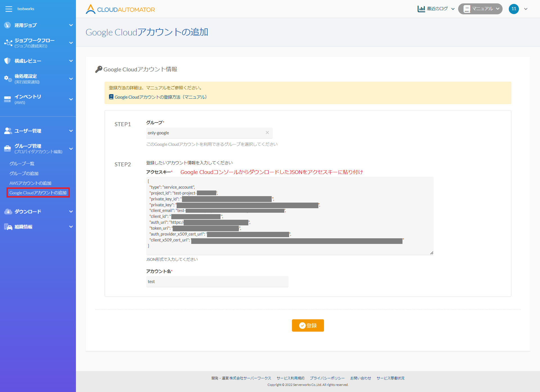This screenshot has height=392, width=540.
Task: Expand the 組織情報 menu chevron
Action: 71,227
